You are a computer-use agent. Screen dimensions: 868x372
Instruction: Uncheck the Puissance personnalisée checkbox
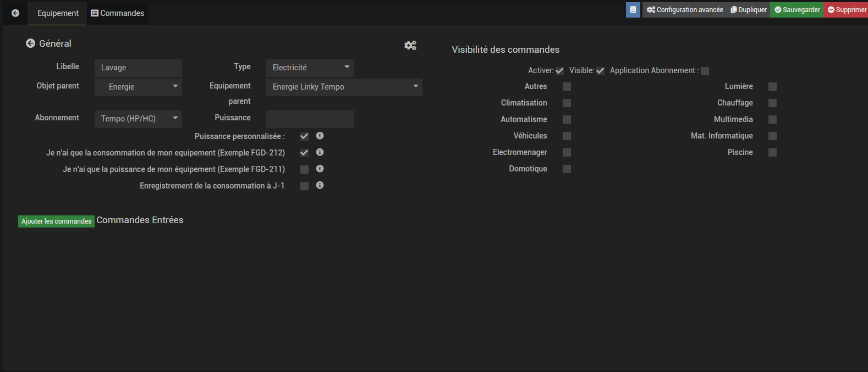coord(304,136)
